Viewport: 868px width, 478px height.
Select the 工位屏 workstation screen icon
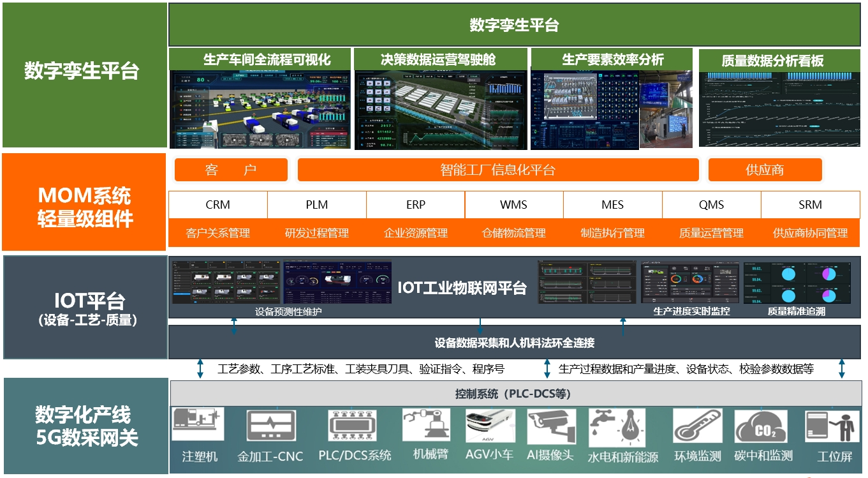(x=829, y=426)
